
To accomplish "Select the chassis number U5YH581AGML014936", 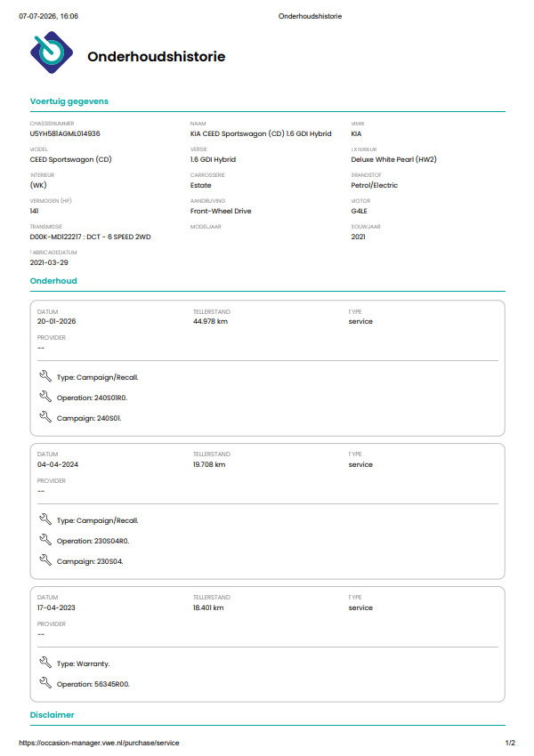I will (65, 133).
